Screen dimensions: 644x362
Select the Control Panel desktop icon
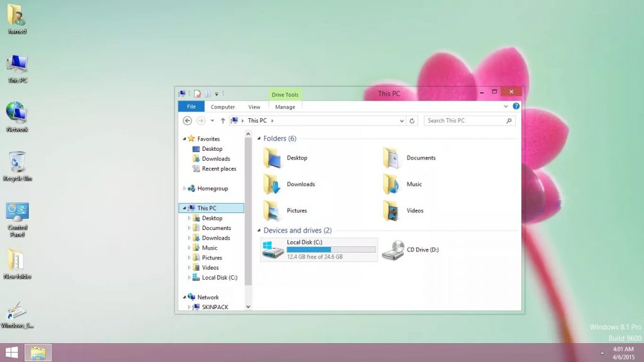(17, 219)
